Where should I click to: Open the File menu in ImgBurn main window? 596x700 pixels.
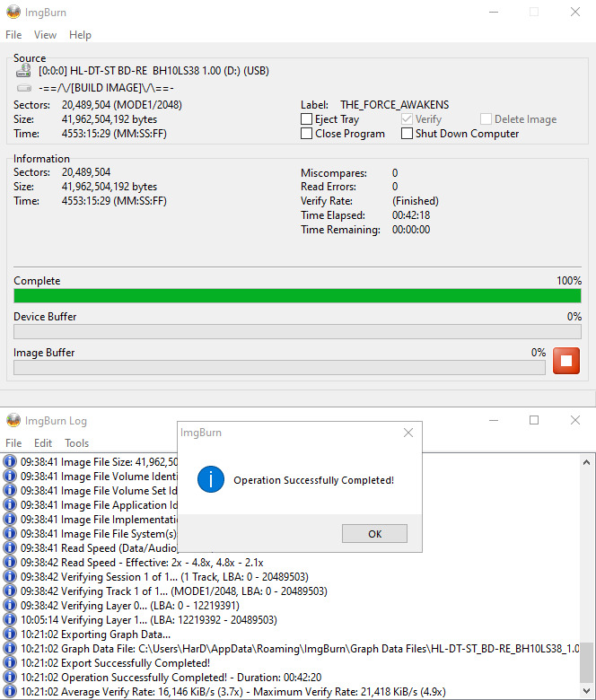pos(13,35)
